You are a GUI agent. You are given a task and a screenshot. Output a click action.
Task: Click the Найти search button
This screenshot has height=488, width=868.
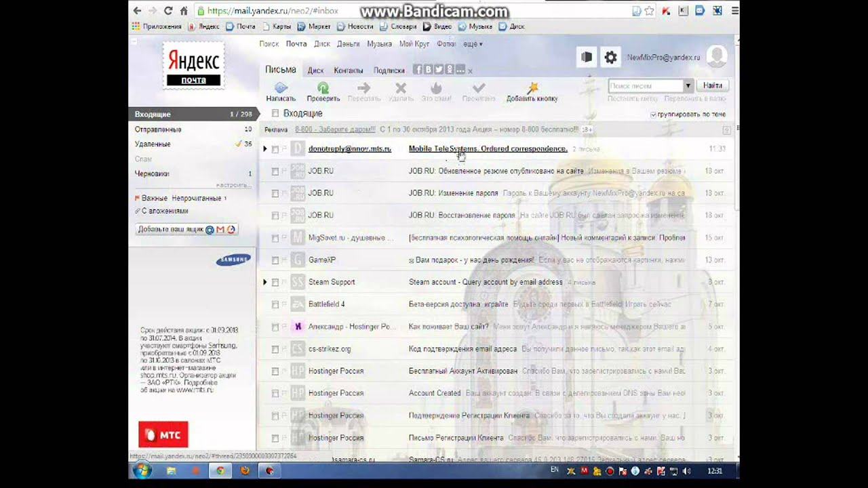[713, 86]
